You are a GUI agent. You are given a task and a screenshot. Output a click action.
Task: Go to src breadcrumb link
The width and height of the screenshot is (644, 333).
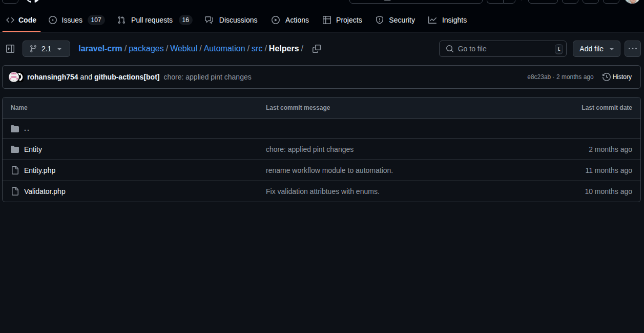(x=257, y=49)
